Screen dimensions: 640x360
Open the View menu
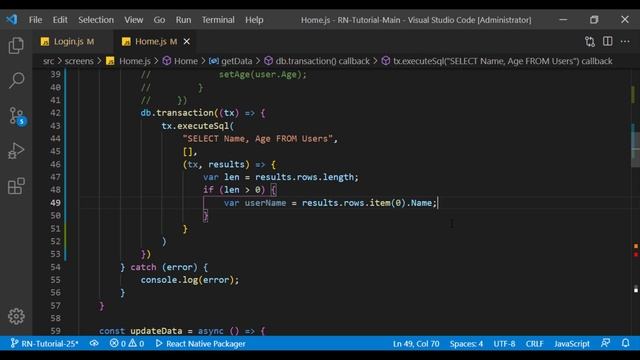133,20
